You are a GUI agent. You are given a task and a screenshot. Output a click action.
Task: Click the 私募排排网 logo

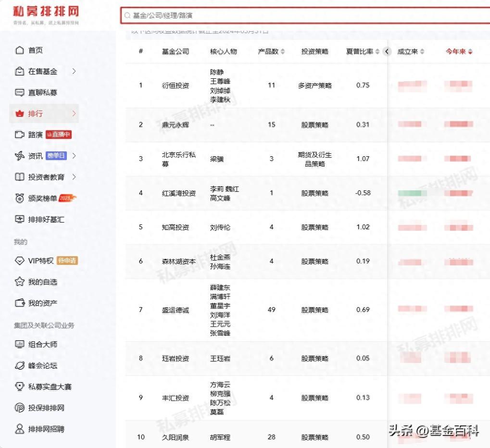pos(46,15)
